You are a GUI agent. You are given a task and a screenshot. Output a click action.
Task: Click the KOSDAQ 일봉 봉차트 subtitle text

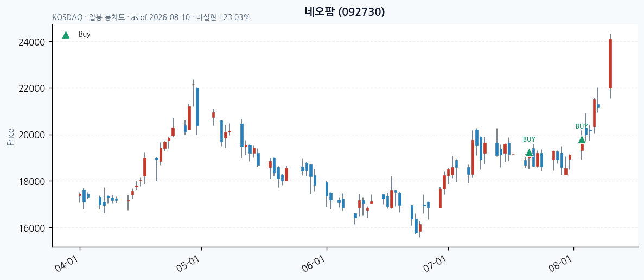pos(151,18)
